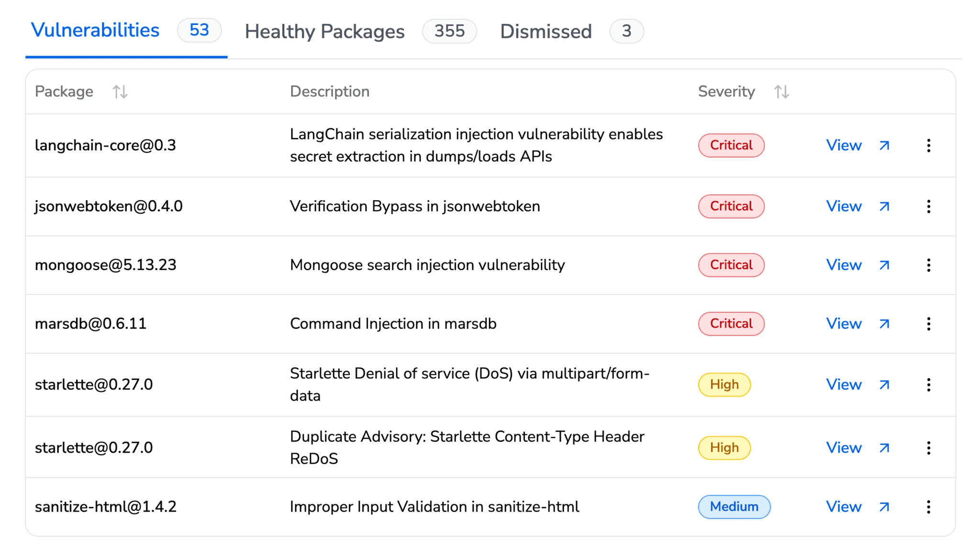Click the Medium severity badge for sanitize-html
Image resolution: width=980 pixels, height=546 pixels.
(x=734, y=507)
